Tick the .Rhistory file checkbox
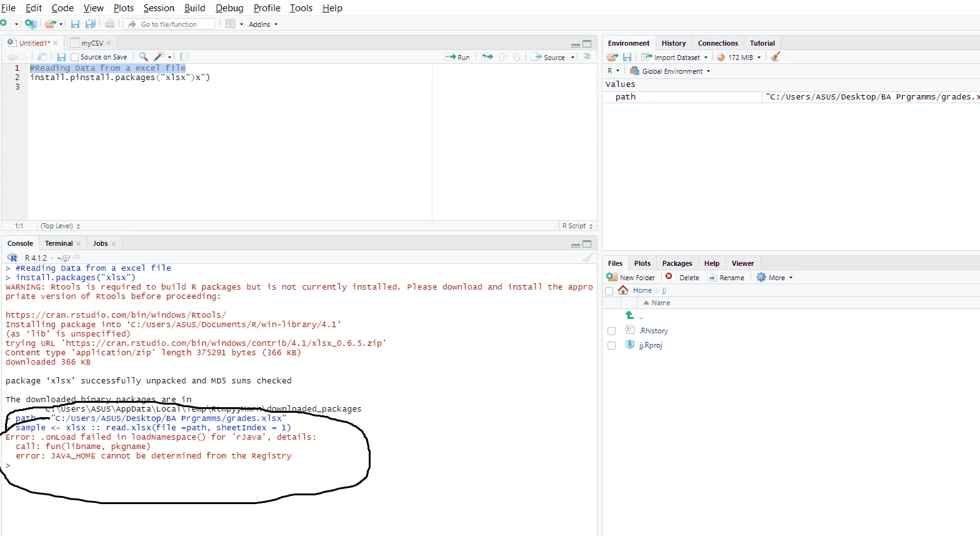The width and height of the screenshot is (980, 536). (x=611, y=331)
